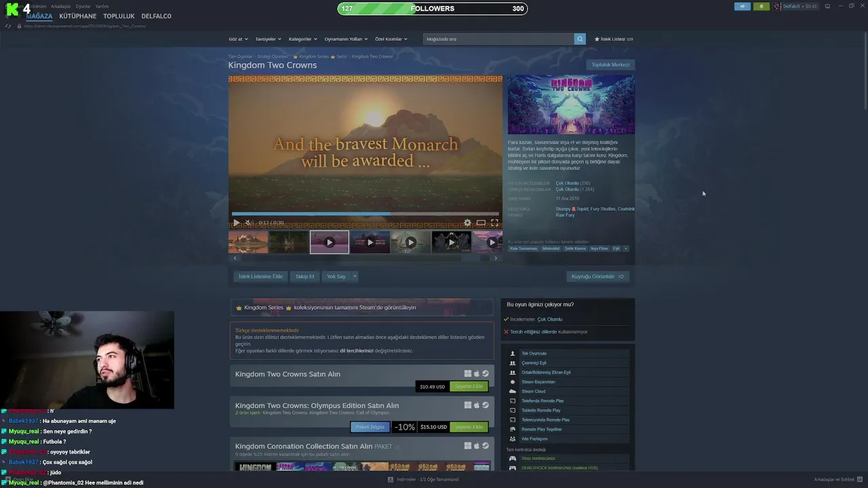
Task: Open video settings gear icon
Action: click(x=467, y=222)
